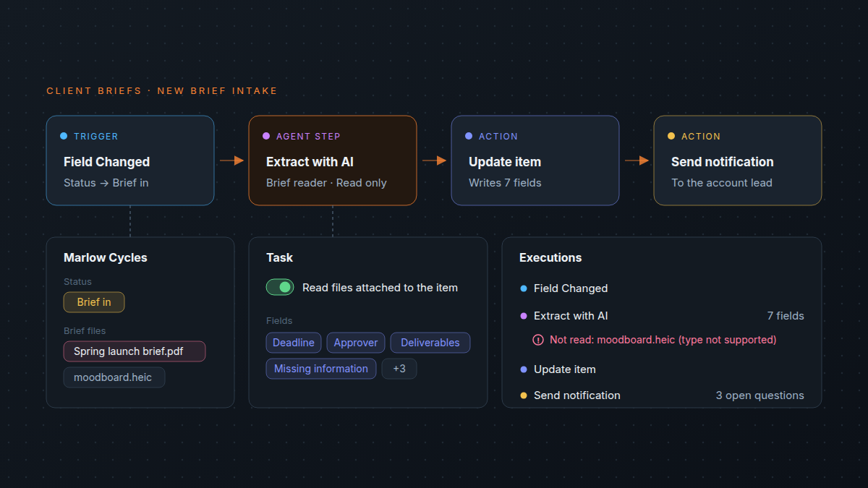Click the Task panel heading
The height and width of the screenshot is (488, 868).
pyautogui.click(x=280, y=257)
